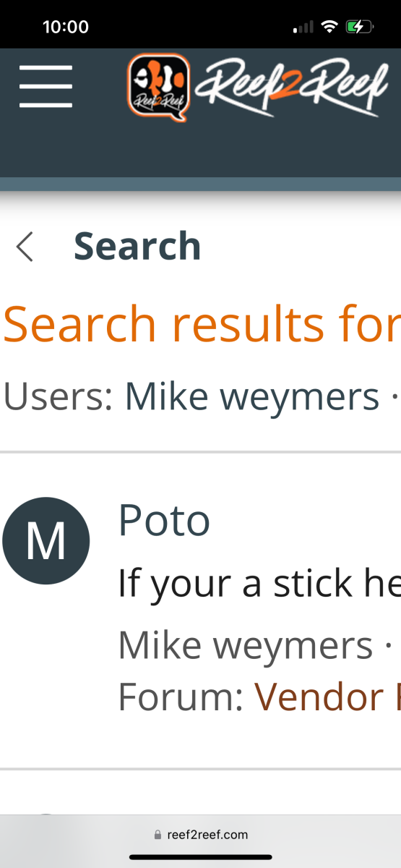This screenshot has width=401, height=868.
Task: Go back using the left chevron
Action: click(25, 247)
